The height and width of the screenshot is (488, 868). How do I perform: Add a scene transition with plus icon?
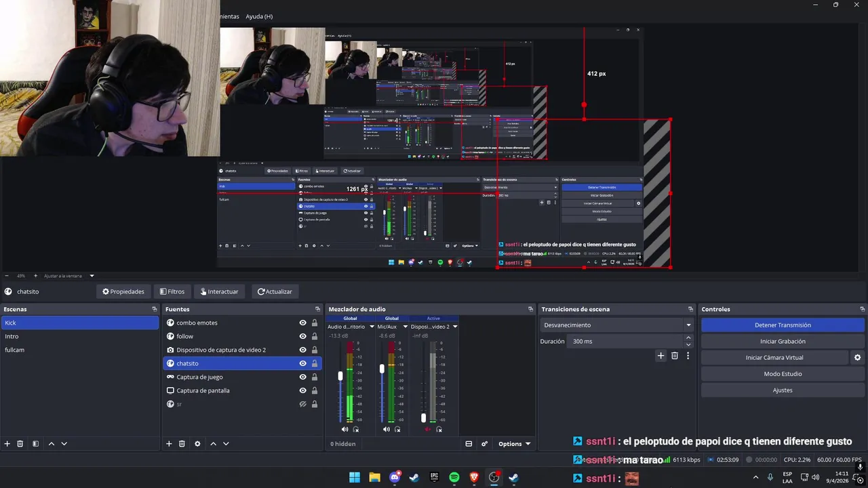coord(660,356)
